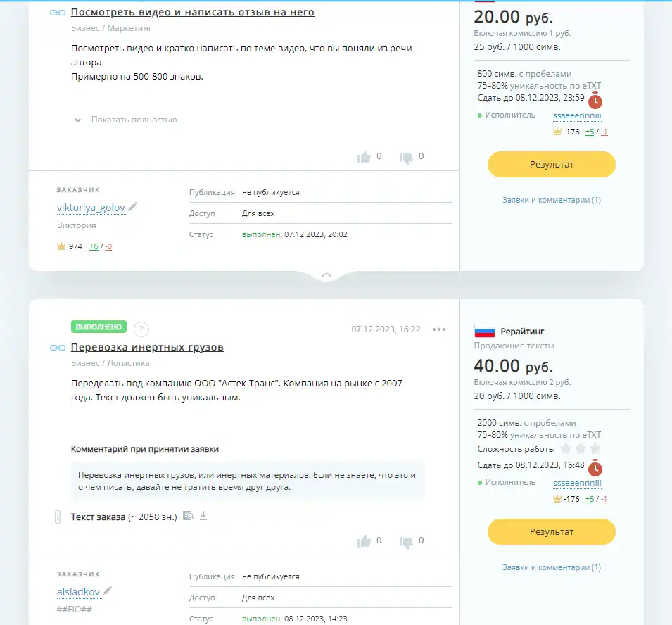672x625 pixels.
Task: Click the link icon beside Перевозка инертных грузов
Action: point(58,348)
